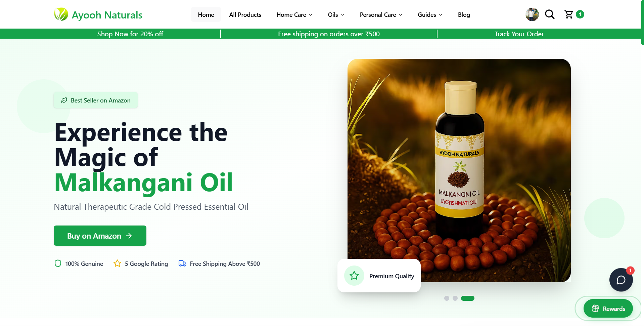Expand the Home Care dropdown menu

pyautogui.click(x=294, y=14)
